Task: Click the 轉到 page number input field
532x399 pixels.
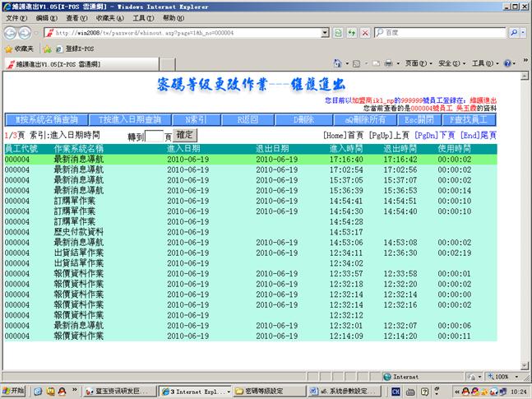Action: point(155,136)
